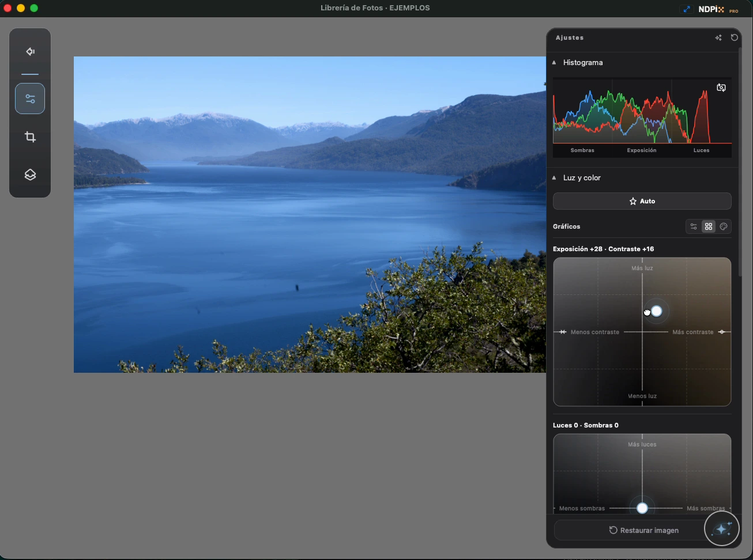Click the lake photo in the canvas

pos(310,214)
